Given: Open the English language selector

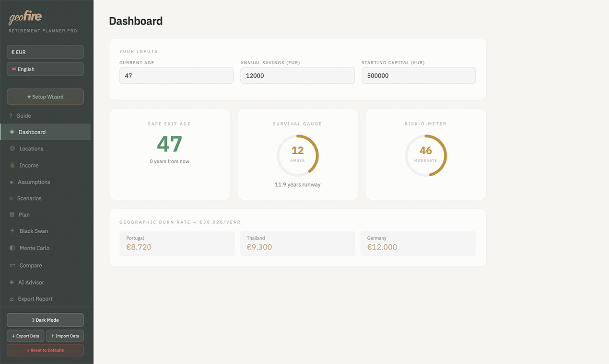Looking at the screenshot, I should pyautogui.click(x=45, y=69).
